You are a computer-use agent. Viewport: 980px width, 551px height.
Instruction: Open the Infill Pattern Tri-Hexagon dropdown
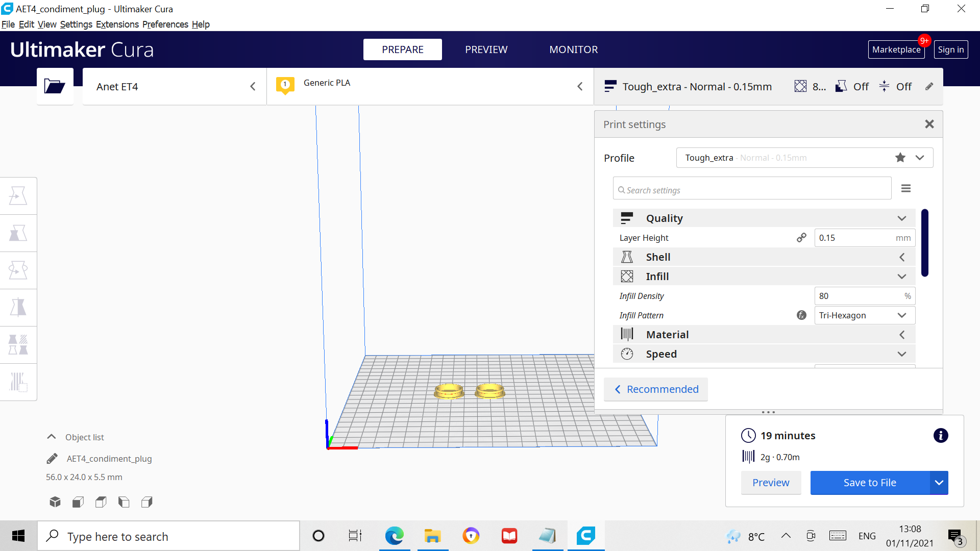coord(864,315)
